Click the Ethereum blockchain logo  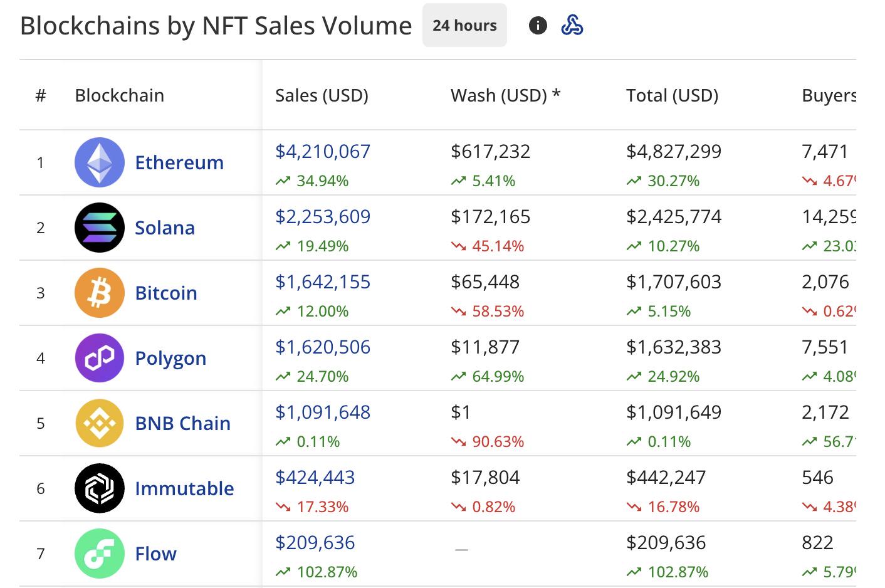[99, 162]
